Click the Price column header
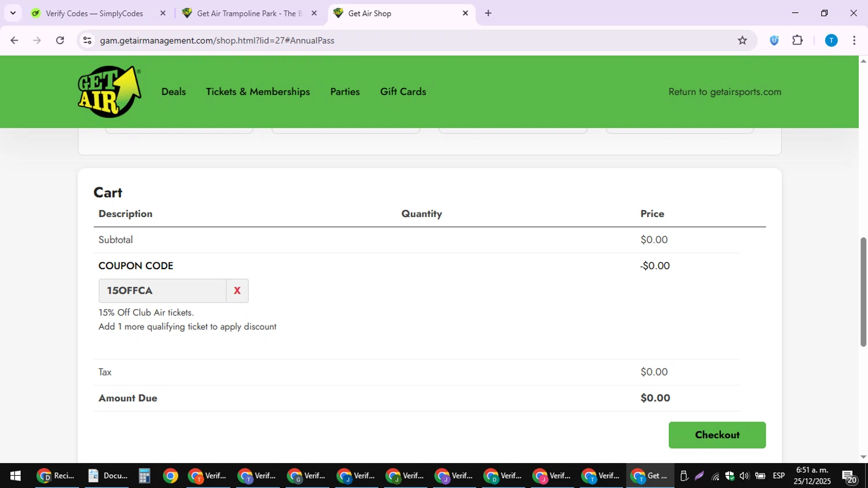The image size is (868, 488). click(x=652, y=214)
